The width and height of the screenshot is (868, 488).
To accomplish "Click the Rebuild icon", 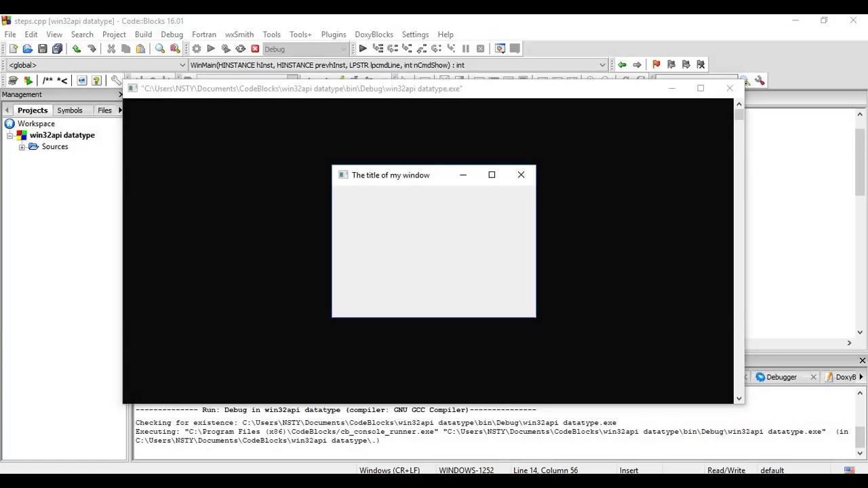I will point(241,49).
